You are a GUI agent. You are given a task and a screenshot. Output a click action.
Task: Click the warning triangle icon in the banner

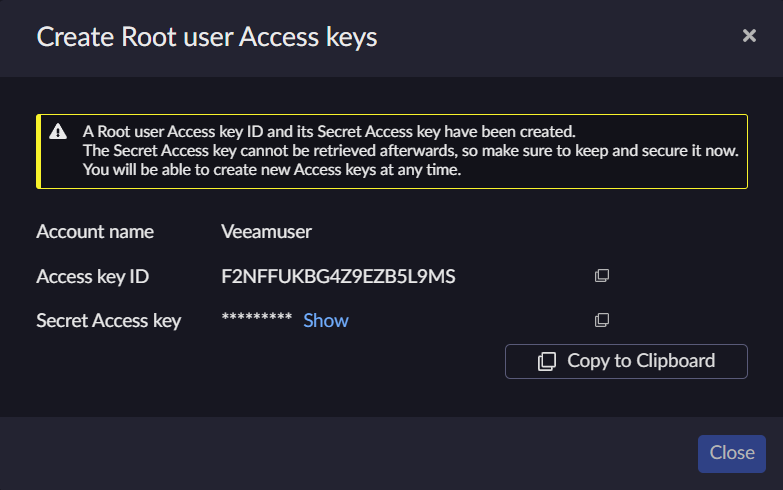coord(58,131)
